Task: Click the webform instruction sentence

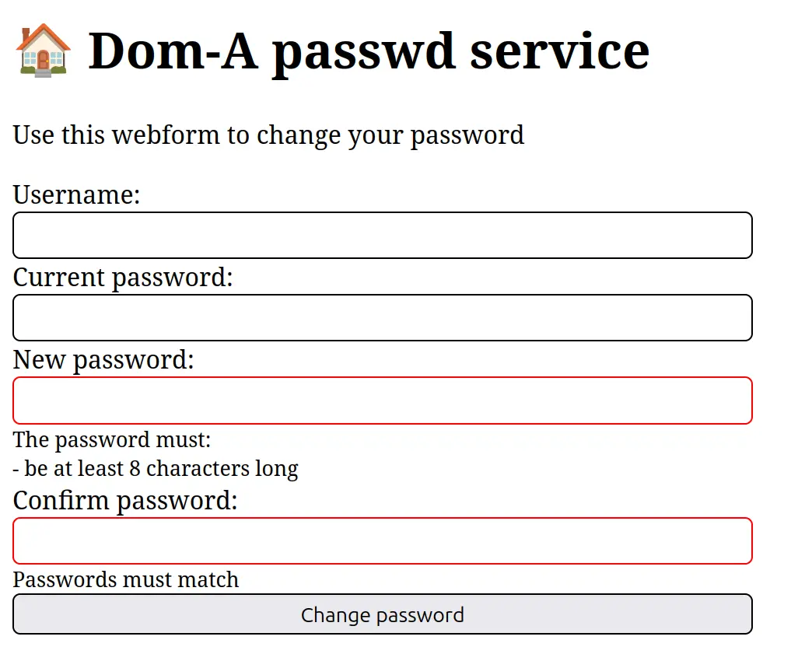Action: [x=268, y=135]
